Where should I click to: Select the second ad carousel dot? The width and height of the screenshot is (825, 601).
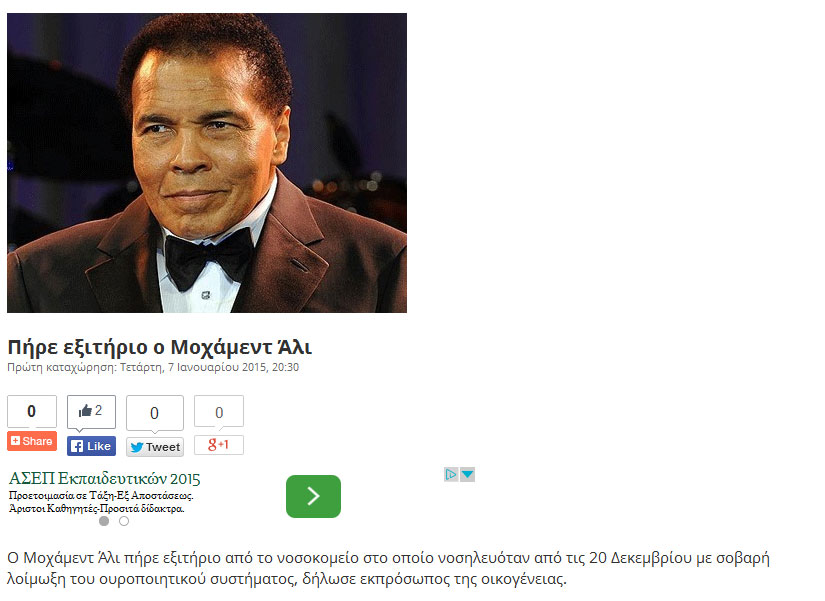tap(124, 521)
